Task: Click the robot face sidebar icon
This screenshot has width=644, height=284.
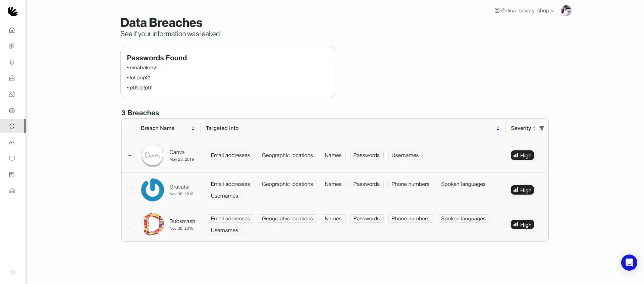Action: point(12,111)
